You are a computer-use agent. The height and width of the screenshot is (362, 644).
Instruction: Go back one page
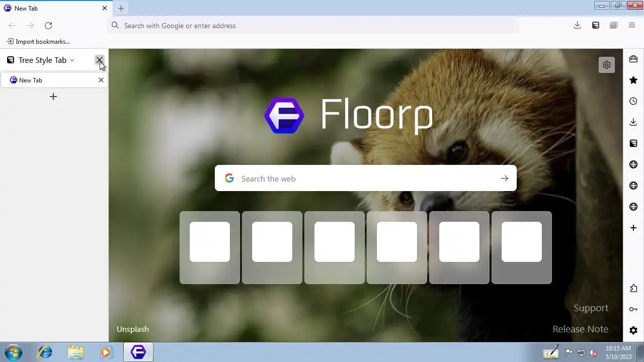coord(12,25)
